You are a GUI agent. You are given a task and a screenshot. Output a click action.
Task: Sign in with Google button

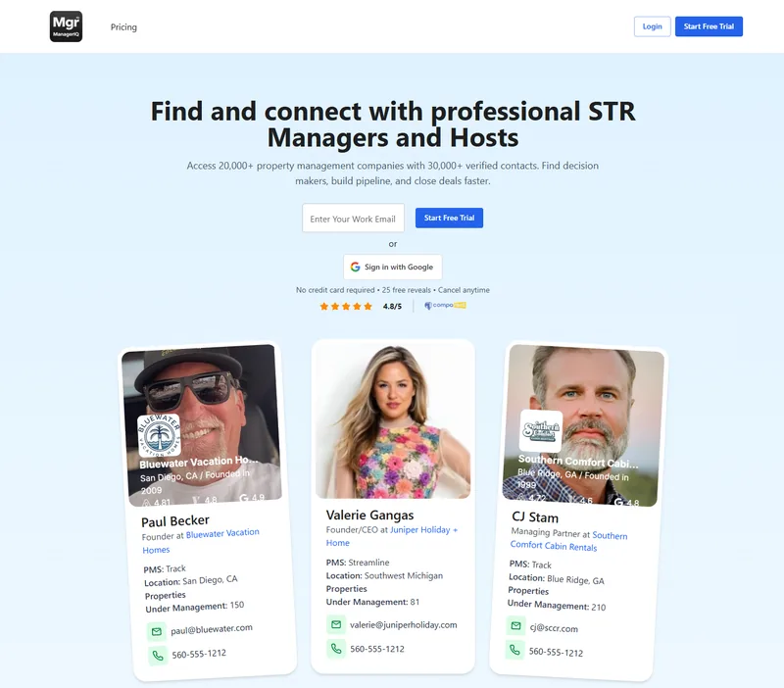393,267
